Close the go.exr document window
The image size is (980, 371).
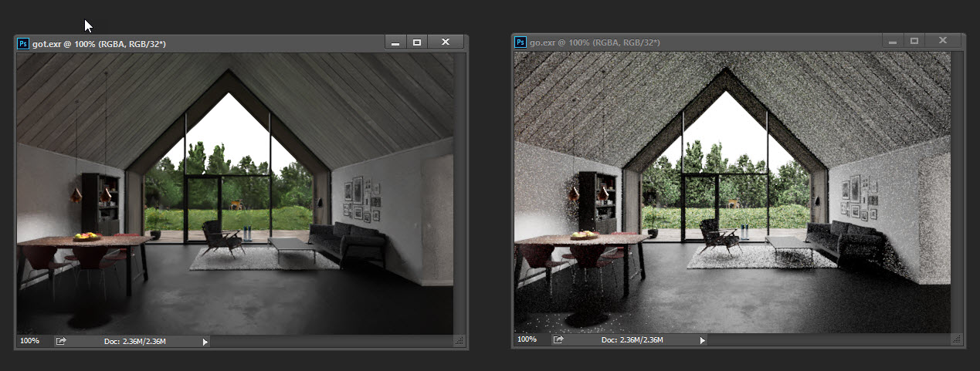[x=943, y=41]
